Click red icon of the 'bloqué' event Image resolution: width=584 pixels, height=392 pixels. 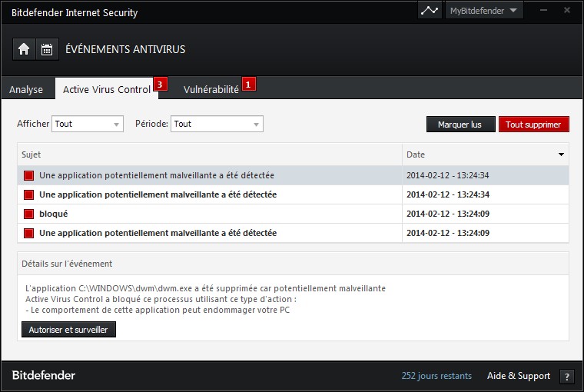pos(28,214)
